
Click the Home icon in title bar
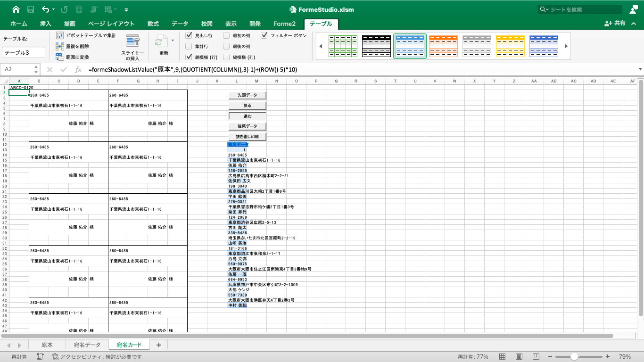16,9
